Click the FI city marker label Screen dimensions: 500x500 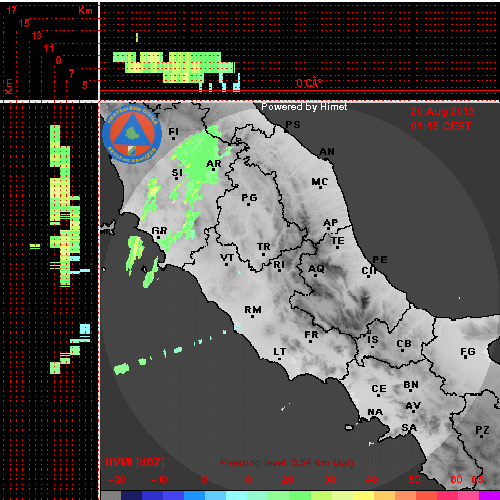click(173, 131)
